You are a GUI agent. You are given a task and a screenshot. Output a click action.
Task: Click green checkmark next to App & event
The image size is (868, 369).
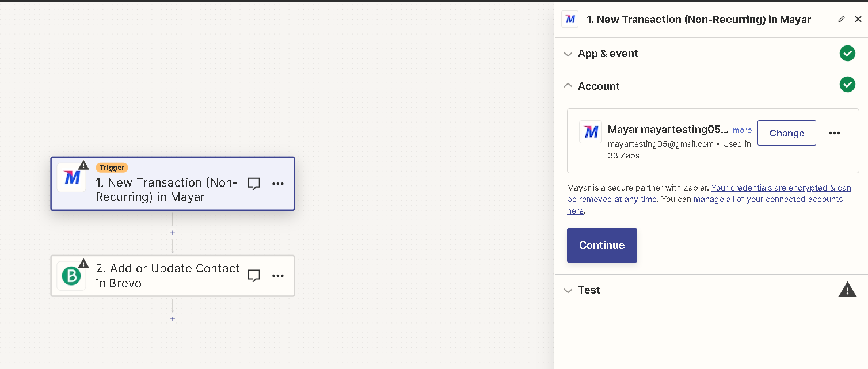847,54
